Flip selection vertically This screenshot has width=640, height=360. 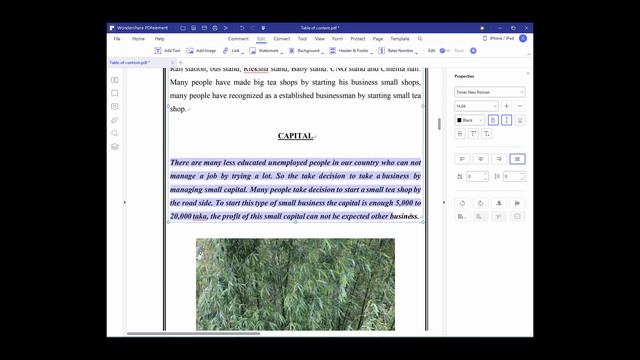coord(499,203)
